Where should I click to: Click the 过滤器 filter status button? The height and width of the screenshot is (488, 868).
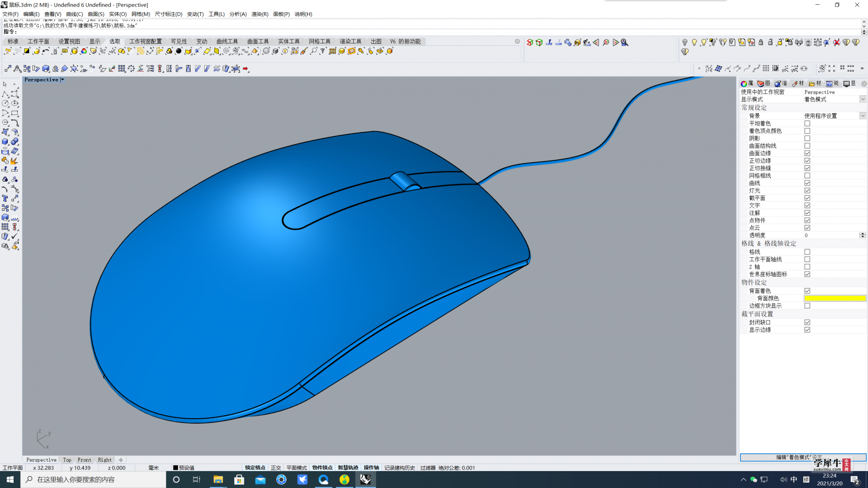click(x=427, y=468)
